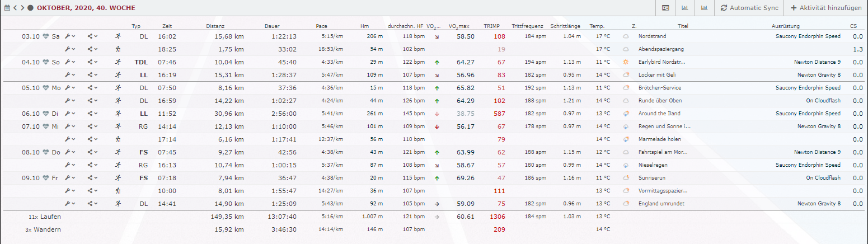Screen dimensions: 868x244
Task: Click the heart icon for 03.10 Sa
Action: (x=46, y=36)
